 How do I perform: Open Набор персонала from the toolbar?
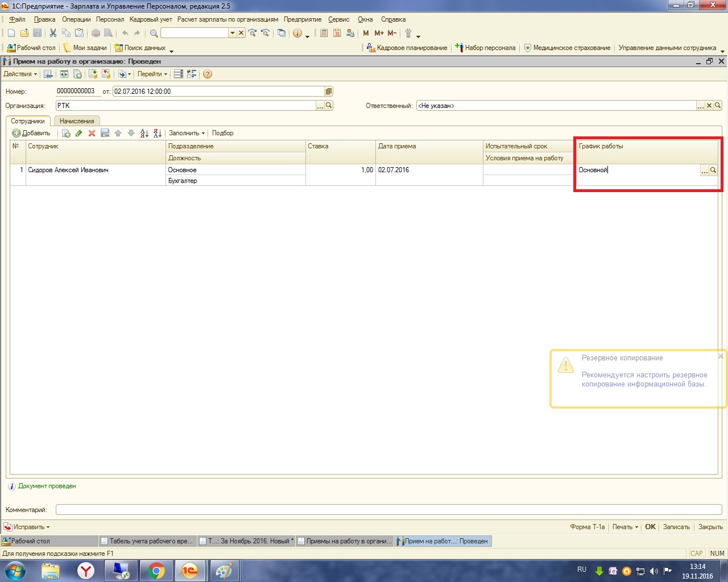(485, 48)
